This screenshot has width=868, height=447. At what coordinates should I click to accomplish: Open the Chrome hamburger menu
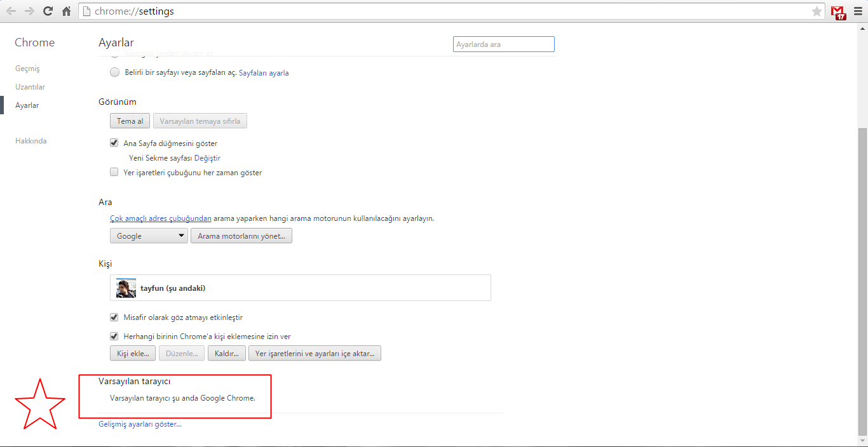(858, 11)
